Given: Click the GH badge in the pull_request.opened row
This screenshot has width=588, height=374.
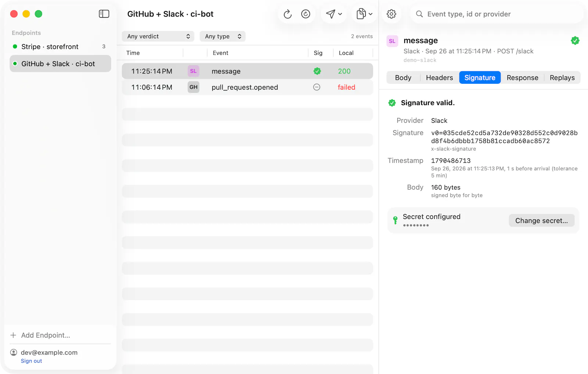Looking at the screenshot, I should [x=193, y=87].
